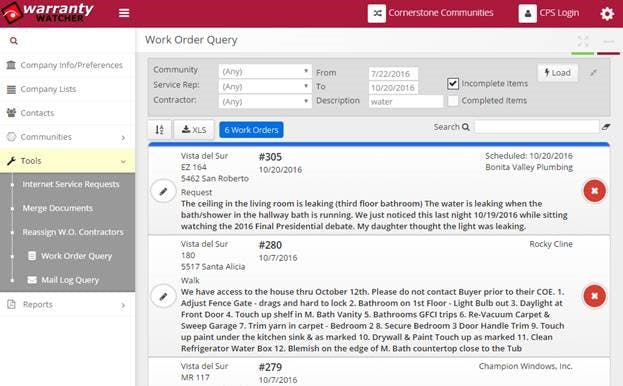Click the user icon beside CPS Login
This screenshot has width=623, height=386.
coord(527,13)
